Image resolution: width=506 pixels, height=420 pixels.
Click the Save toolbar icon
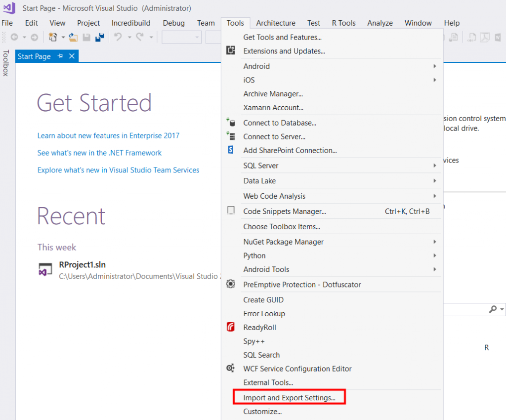pos(86,38)
